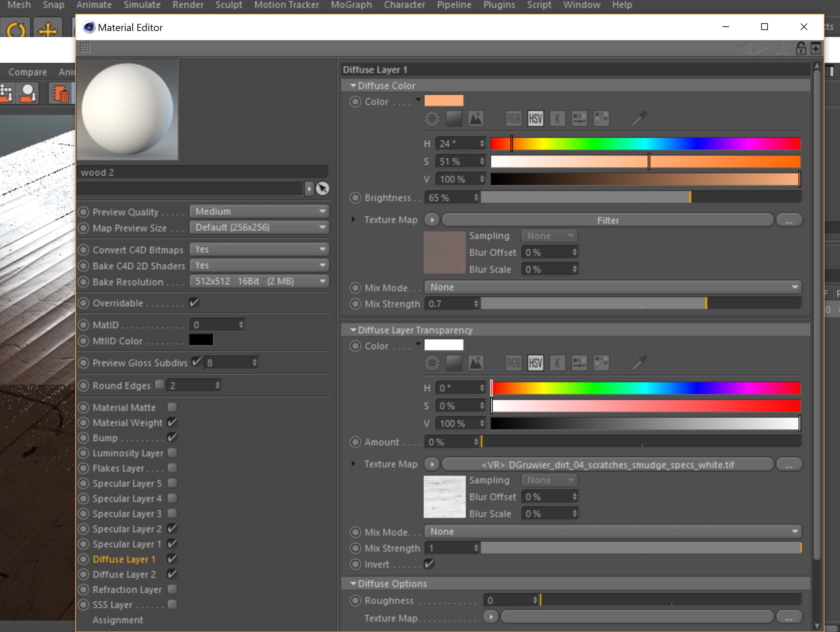Viewport: 840px width, 632px height.
Task: Open the Preview Quality dropdown
Action: click(259, 211)
